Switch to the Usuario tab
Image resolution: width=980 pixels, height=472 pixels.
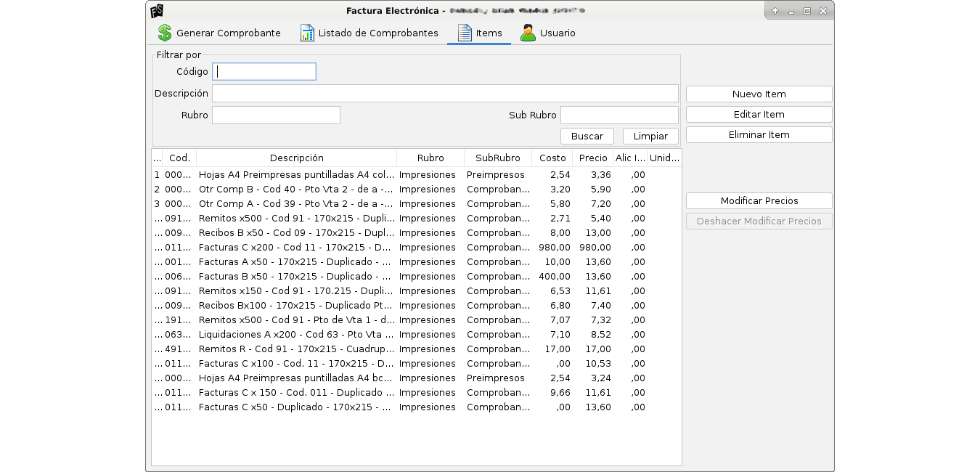point(557,33)
